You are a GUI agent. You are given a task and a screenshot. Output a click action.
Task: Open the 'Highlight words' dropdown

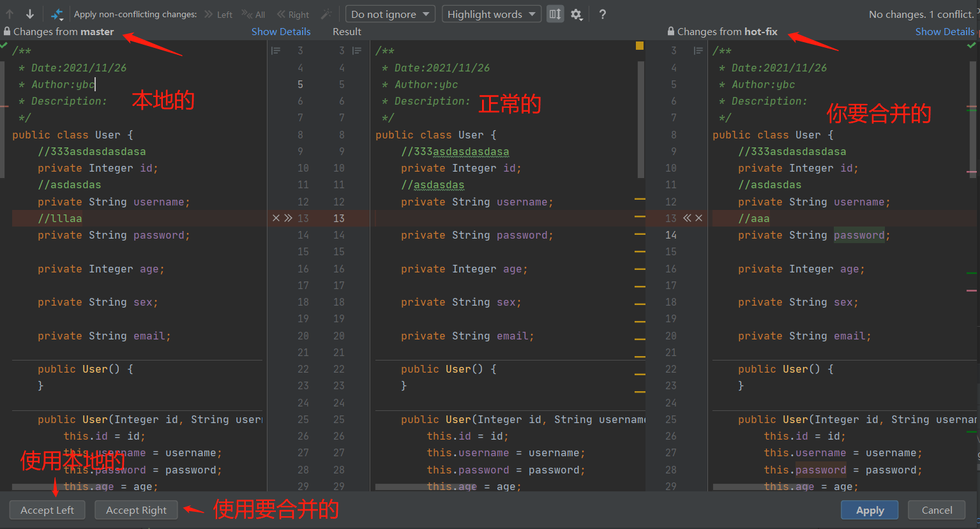click(x=492, y=14)
